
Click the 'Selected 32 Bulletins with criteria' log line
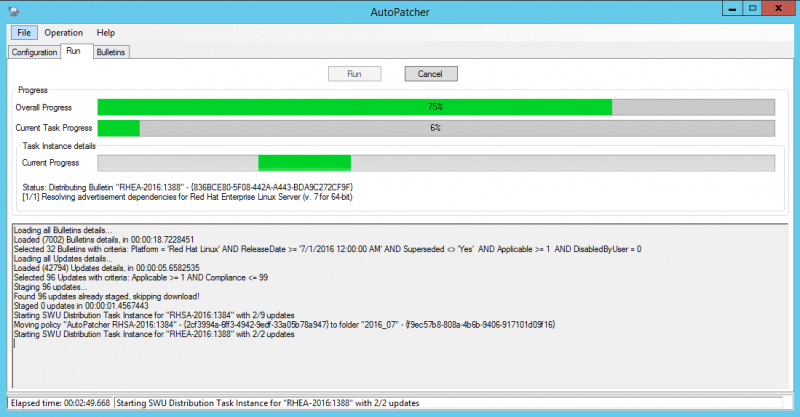coord(328,249)
